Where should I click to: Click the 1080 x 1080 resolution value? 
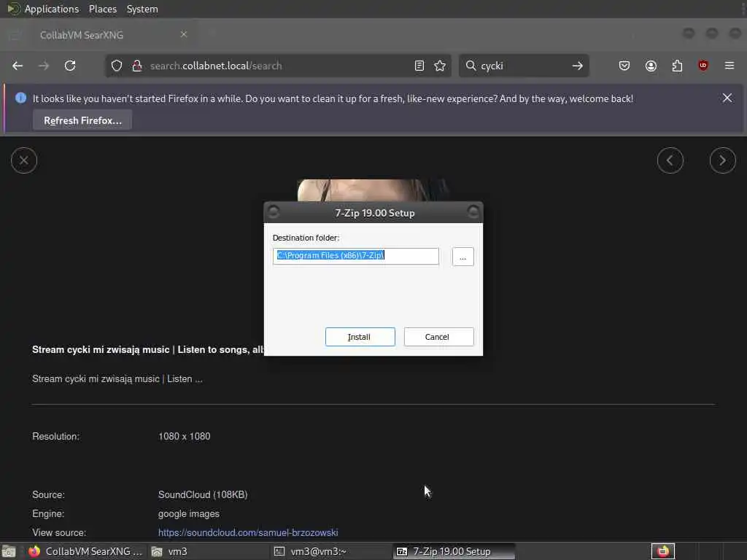coord(185,436)
